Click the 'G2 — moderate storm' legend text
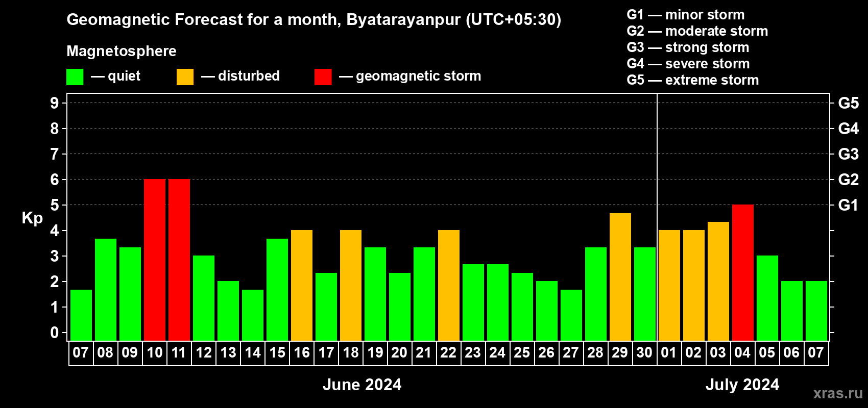The width and height of the screenshot is (868, 408). click(697, 31)
